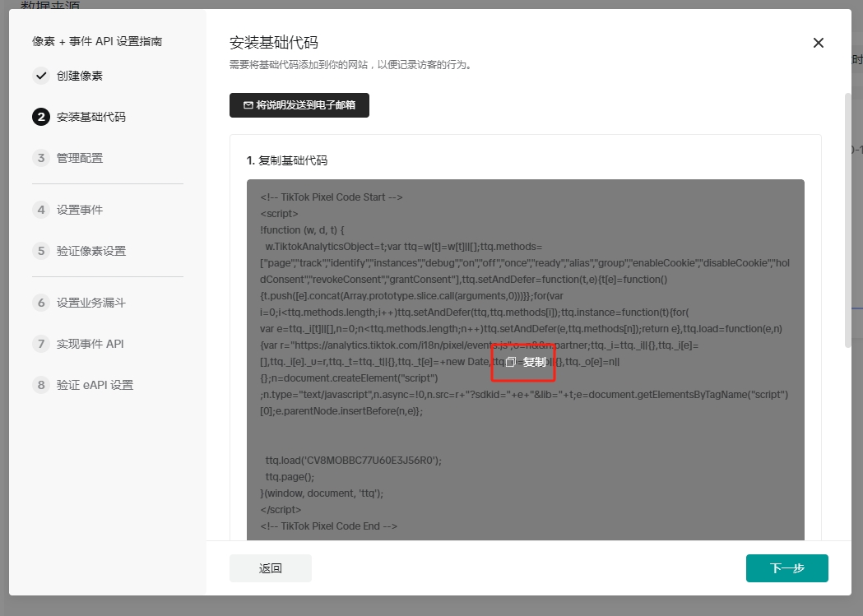The height and width of the screenshot is (616, 863).
Task: Click the closing '</script>' tag line
Action: click(x=281, y=510)
